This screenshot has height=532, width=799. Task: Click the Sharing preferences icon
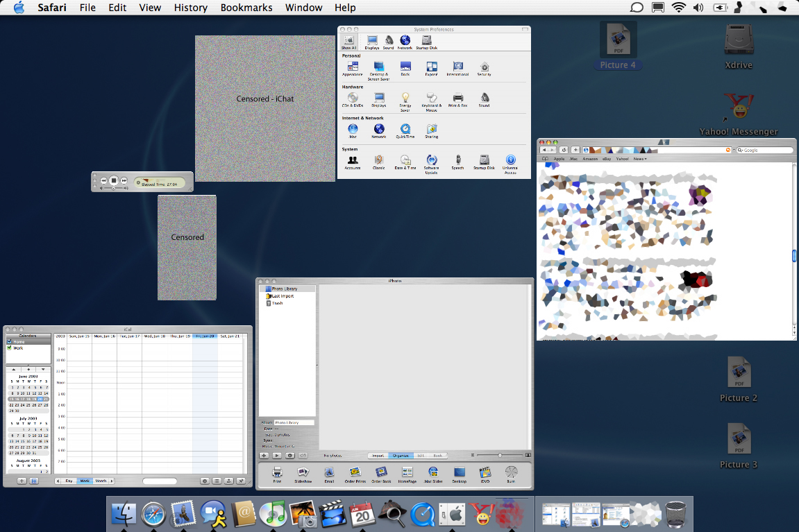click(431, 129)
